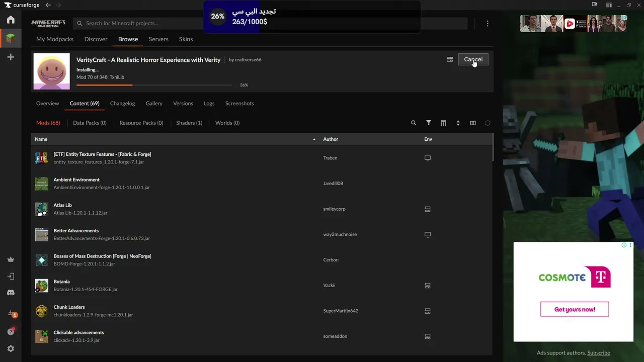
Task: Click the sign-in arrow icon in sidebar
Action: coord(11,276)
